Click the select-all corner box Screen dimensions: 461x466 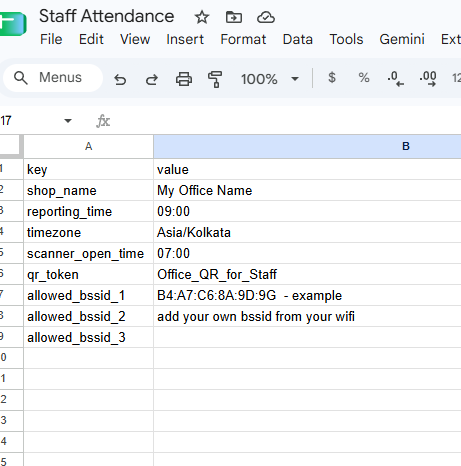coord(11,146)
